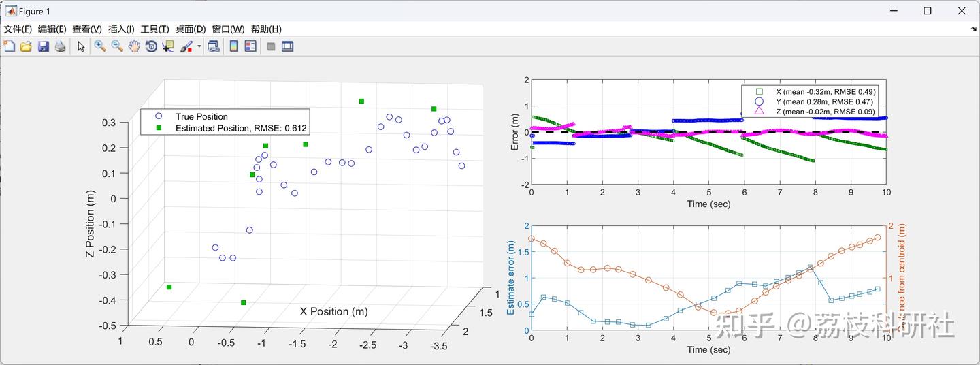The width and height of the screenshot is (980, 365).
Task: Enable the Rotate 3D tool
Action: click(151, 46)
